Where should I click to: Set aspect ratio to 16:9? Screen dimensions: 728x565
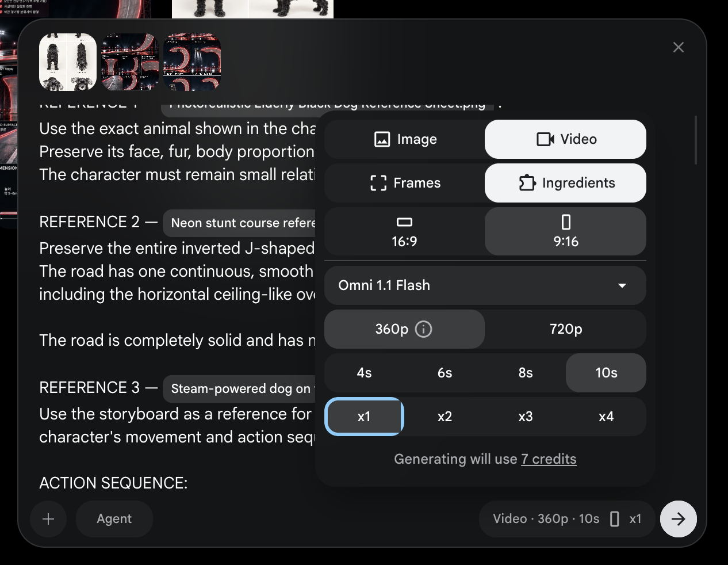405,231
